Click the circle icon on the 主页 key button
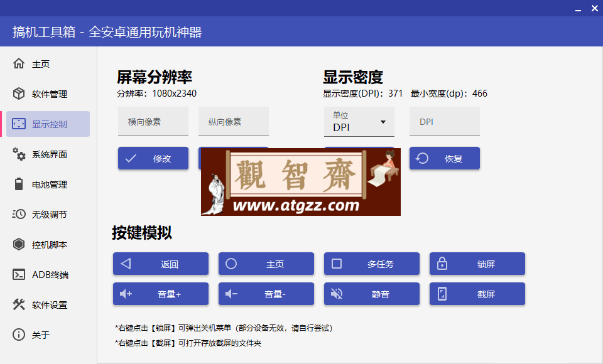This screenshot has height=364, width=603. [231, 264]
